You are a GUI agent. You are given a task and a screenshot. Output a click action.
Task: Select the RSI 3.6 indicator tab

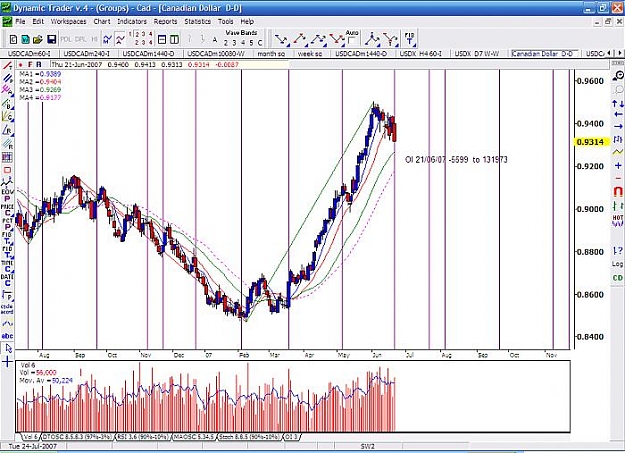coord(143,437)
